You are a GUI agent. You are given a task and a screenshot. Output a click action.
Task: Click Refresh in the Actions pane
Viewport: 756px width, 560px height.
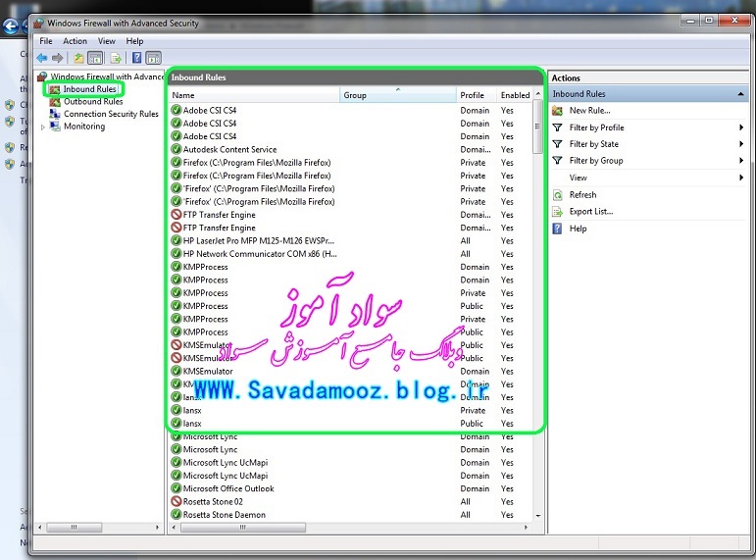(x=582, y=195)
